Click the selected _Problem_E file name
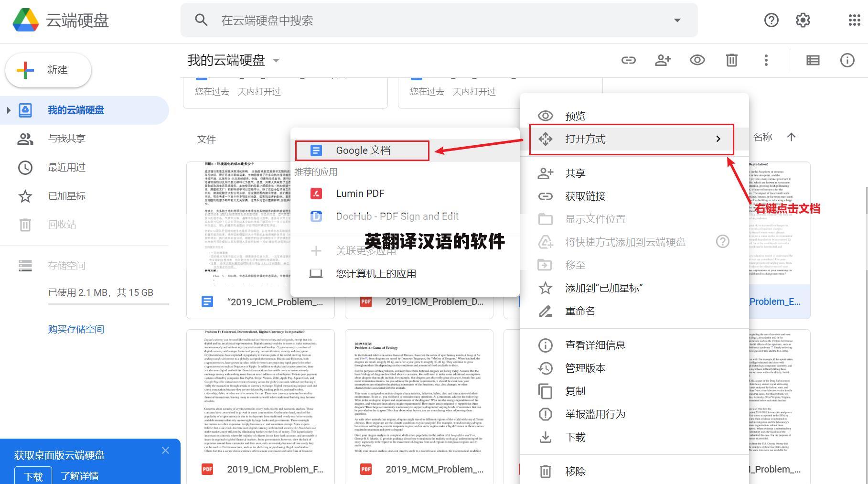The image size is (868, 484). click(x=775, y=301)
